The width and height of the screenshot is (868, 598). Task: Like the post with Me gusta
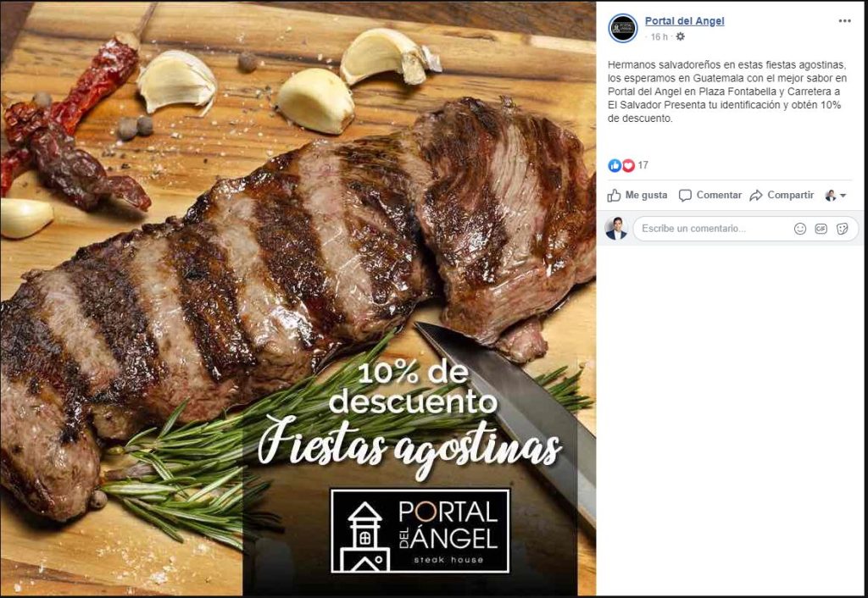pyautogui.click(x=637, y=196)
